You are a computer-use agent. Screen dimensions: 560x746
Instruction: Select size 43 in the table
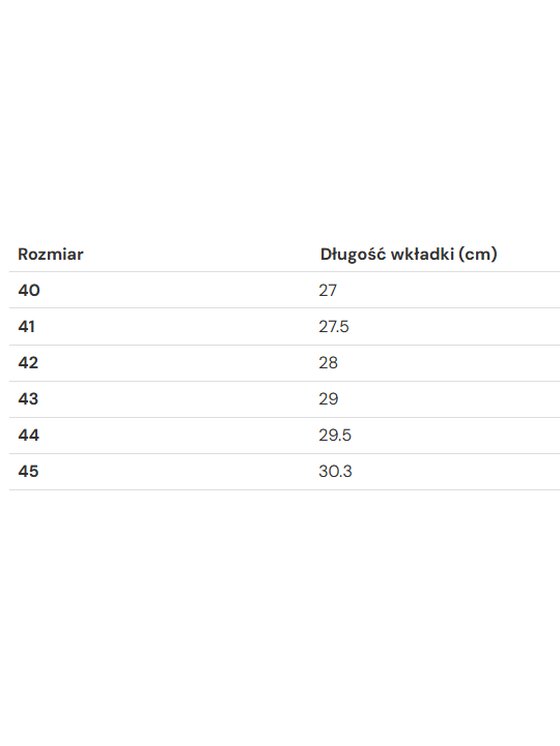coord(28,399)
